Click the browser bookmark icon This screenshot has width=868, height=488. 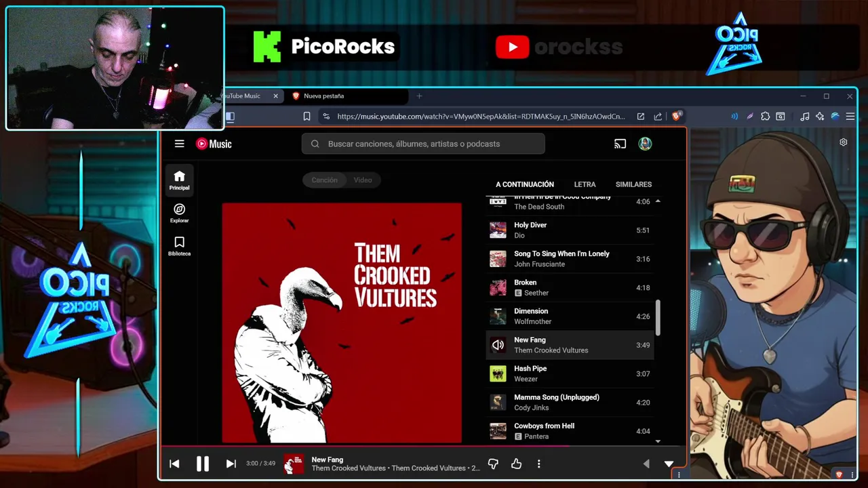(307, 117)
